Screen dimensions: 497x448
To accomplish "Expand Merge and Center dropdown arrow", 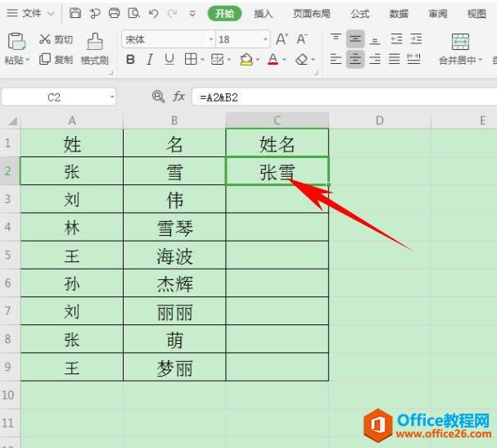I will (x=480, y=60).
